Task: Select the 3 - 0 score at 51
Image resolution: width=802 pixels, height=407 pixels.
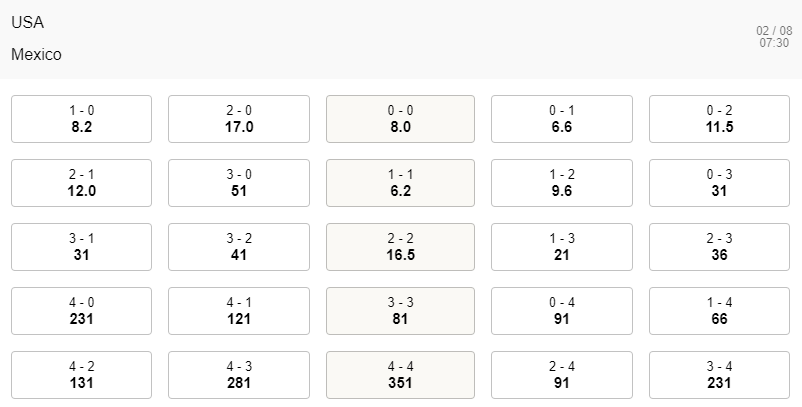Action: 239,183
